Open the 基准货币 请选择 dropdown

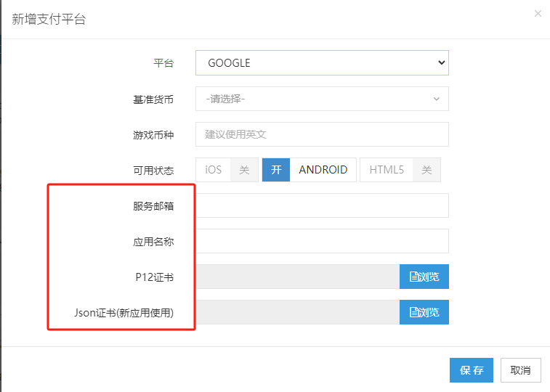coord(322,99)
